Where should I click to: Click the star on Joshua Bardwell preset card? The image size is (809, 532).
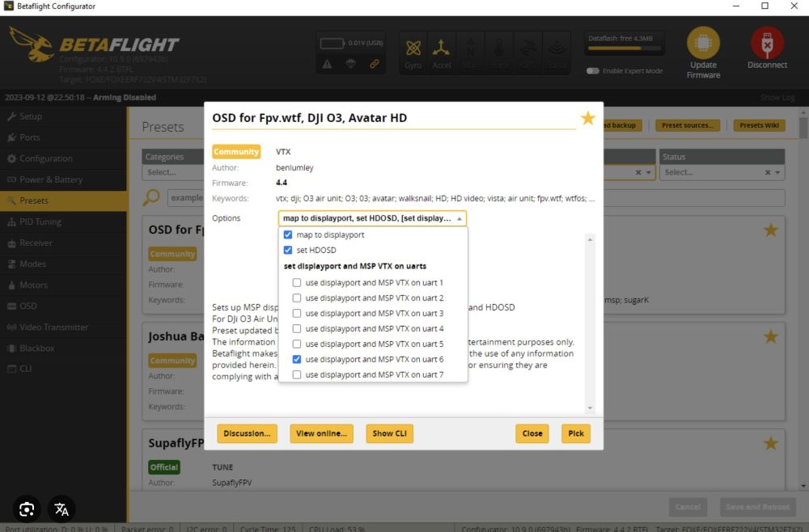[770, 336]
